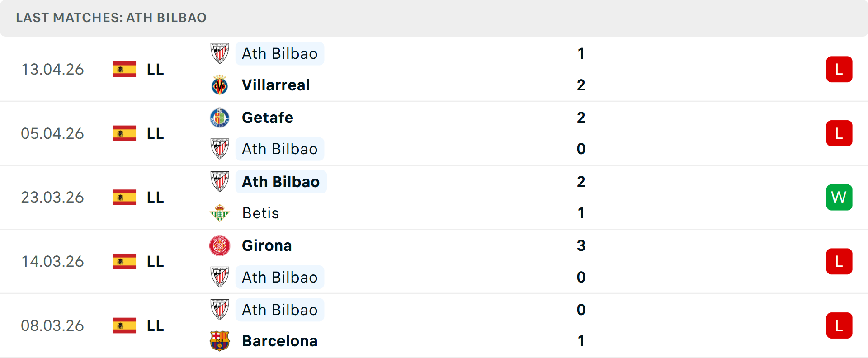This screenshot has width=868, height=358.
Task: Click the Getafe team crest
Action: click(x=220, y=117)
